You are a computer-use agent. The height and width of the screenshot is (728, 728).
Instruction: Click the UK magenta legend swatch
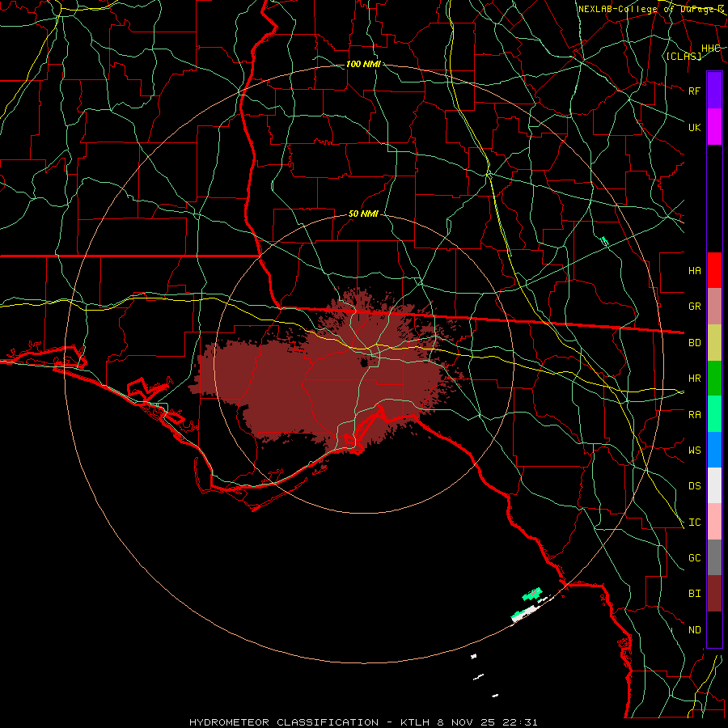tap(714, 127)
